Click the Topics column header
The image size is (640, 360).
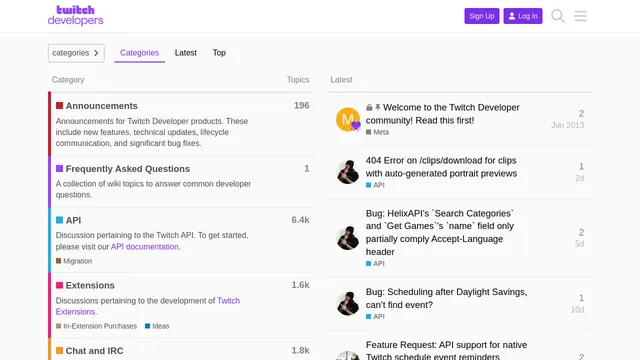298,80
